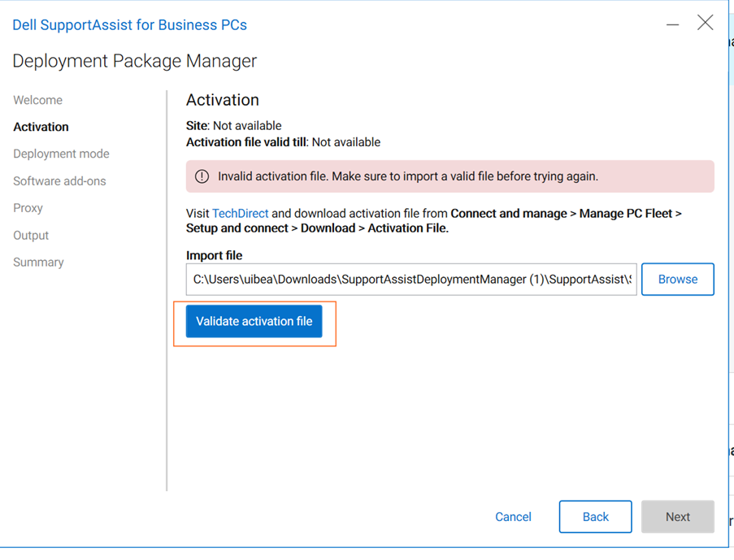Select the Activation step in sidebar
734x560 pixels.
(x=41, y=126)
